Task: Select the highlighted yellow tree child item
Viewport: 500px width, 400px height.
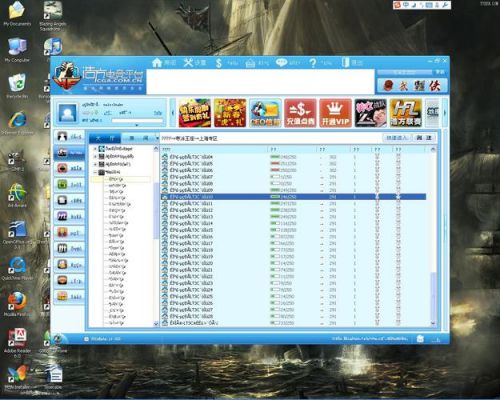Action: (x=121, y=179)
